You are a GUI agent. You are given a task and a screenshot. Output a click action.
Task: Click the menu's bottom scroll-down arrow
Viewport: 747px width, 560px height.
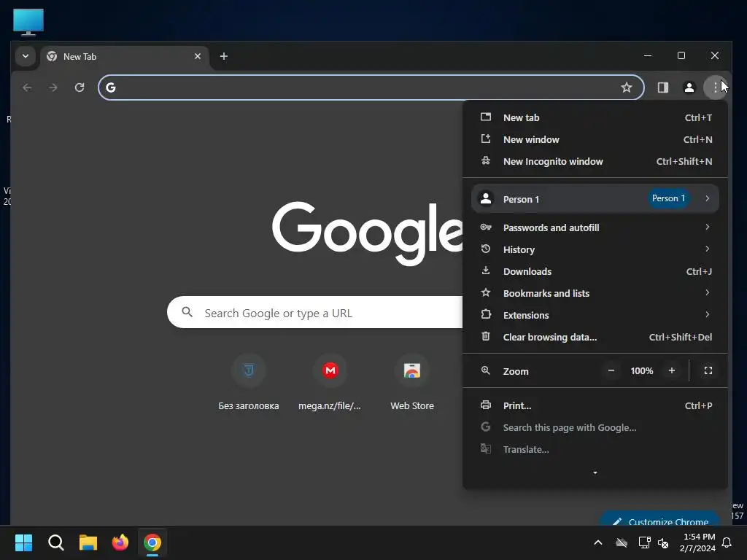tap(595, 472)
